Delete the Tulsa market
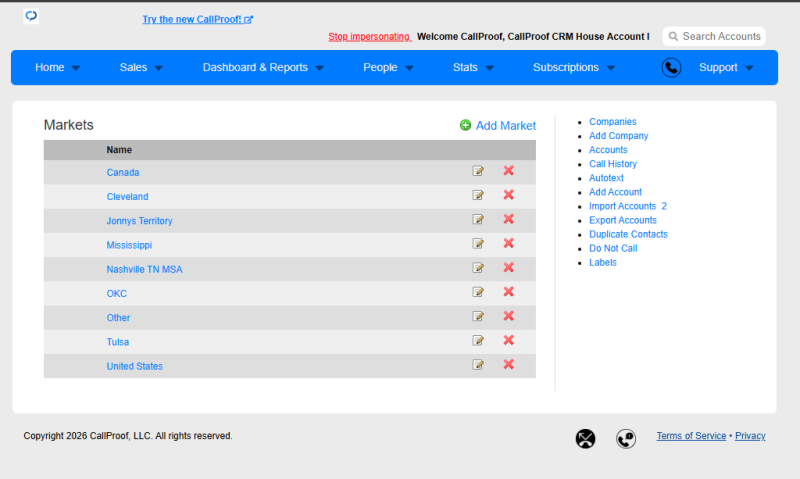 tap(509, 340)
